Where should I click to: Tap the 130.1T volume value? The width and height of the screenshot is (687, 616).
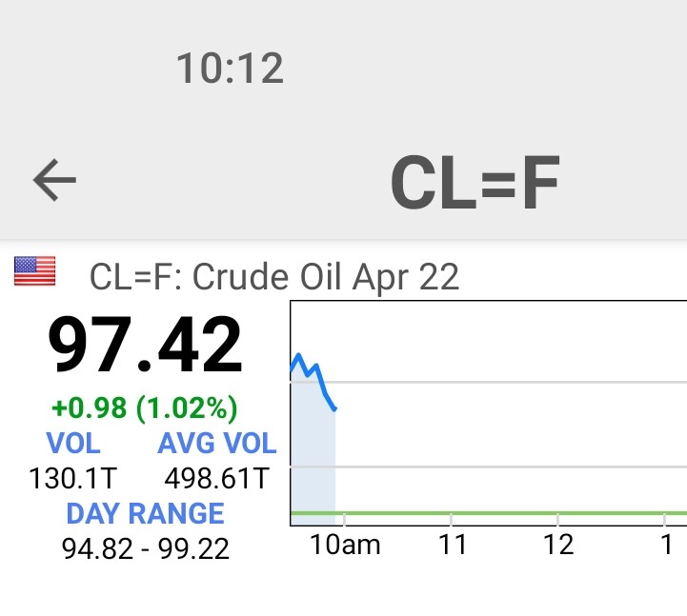point(73,477)
